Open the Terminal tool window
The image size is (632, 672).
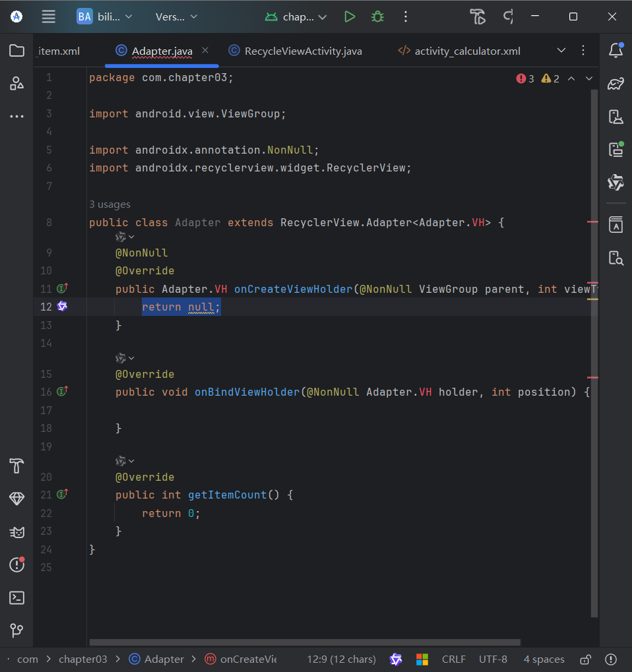16,597
